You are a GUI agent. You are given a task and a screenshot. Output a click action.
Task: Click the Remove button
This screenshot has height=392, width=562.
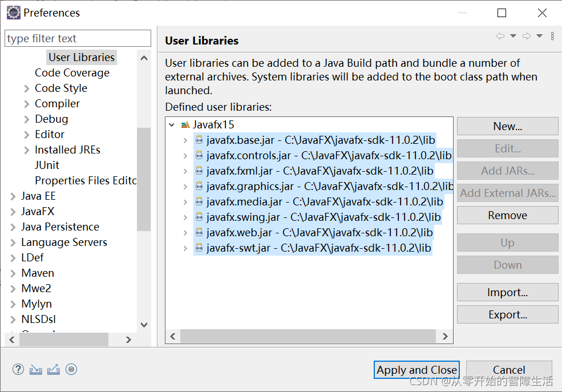pos(508,215)
